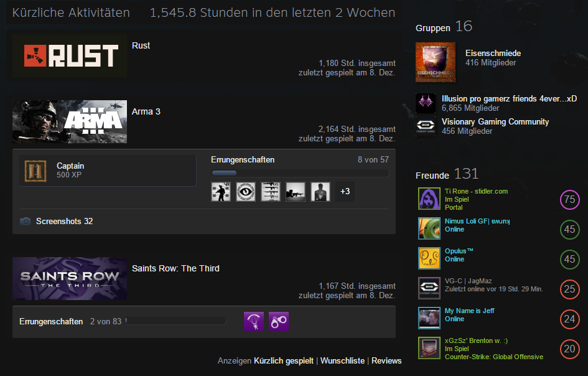Open Illusion pro gamerz friends group
This screenshot has height=376, width=588.
(509, 99)
